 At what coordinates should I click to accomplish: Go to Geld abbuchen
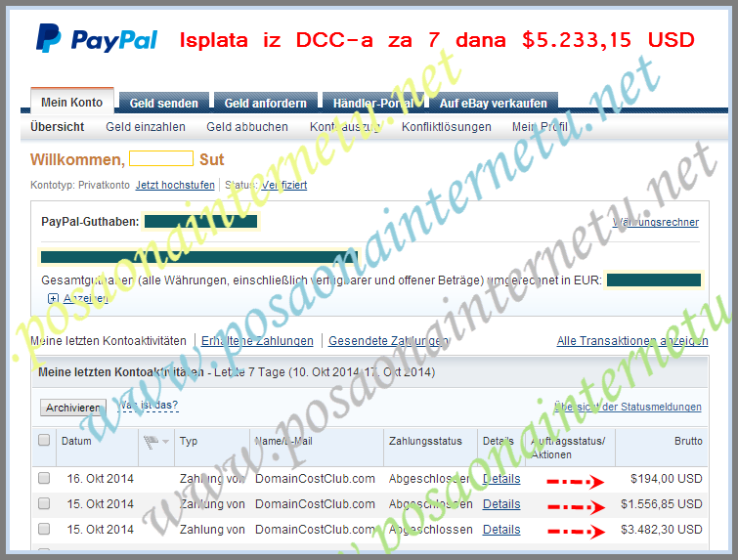coord(247,127)
